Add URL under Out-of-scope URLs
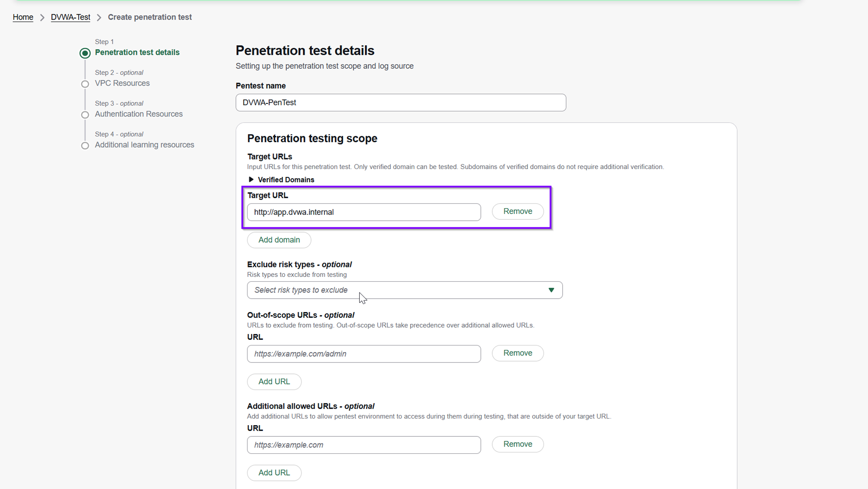Viewport: 868px width, 489px height. click(x=274, y=382)
